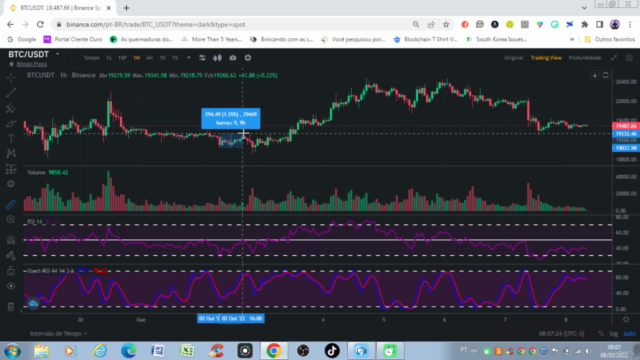Select the chart patterns tool
640x360 pixels.
point(11,153)
